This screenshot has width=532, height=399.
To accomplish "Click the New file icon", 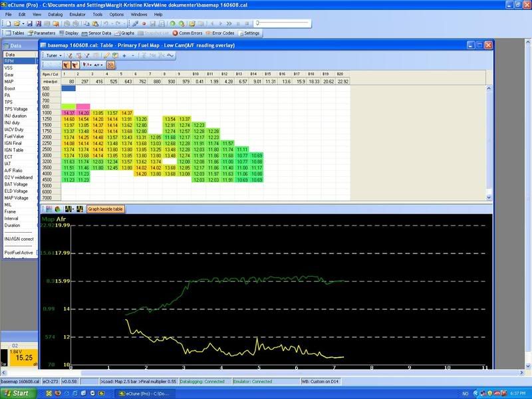I will (9, 24).
